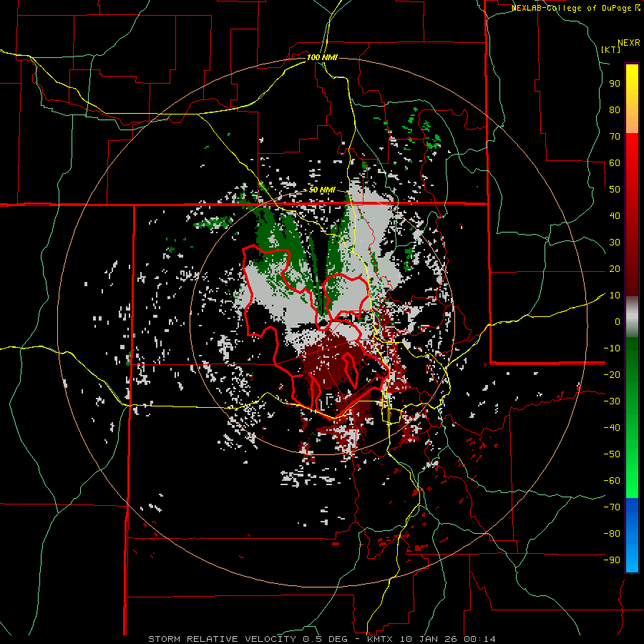This screenshot has width=644, height=644.
Task: Click the scale value "90" at the top of the legend
Action: [x=615, y=84]
